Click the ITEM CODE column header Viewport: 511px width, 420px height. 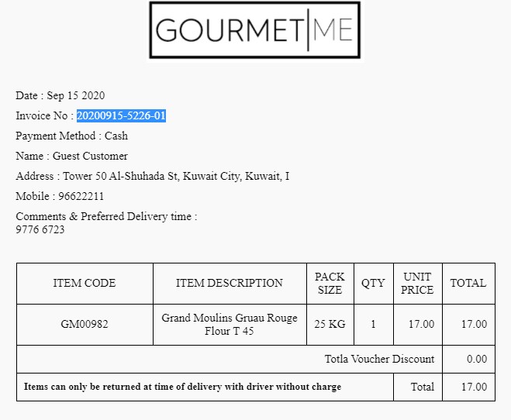pyautogui.click(x=85, y=284)
